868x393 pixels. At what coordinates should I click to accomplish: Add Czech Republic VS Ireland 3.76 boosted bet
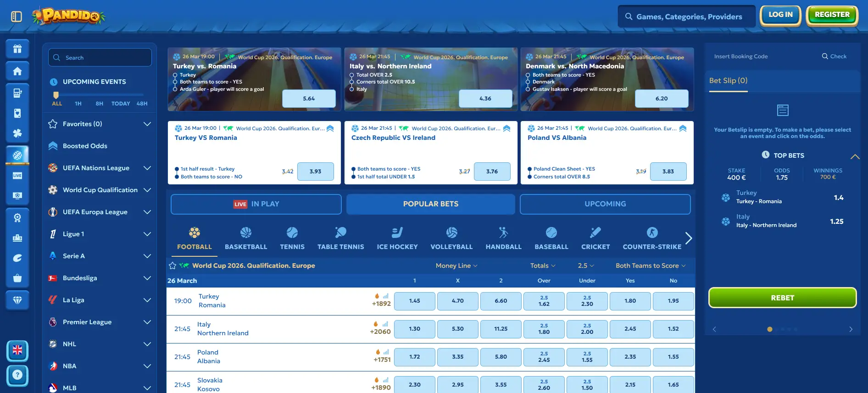coord(492,172)
